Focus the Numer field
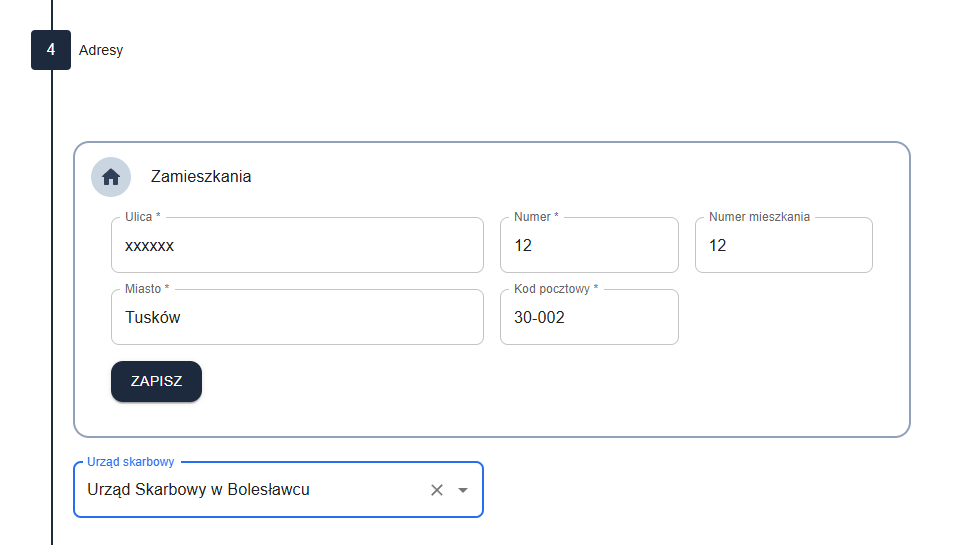This screenshot has width=960, height=545. point(589,245)
